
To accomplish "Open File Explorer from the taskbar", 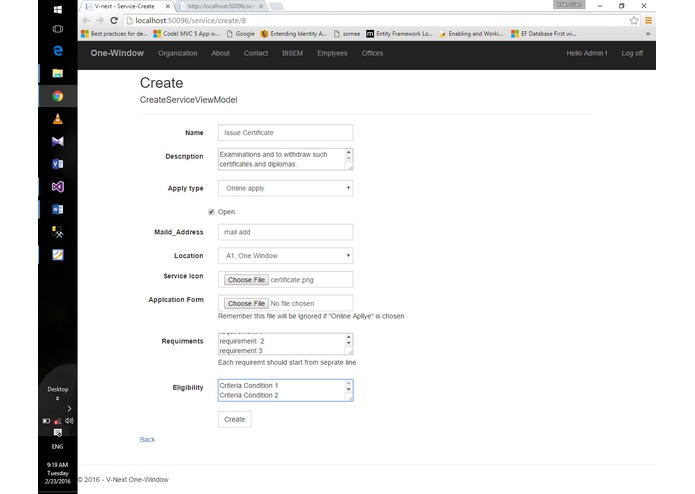I will pyautogui.click(x=58, y=73).
